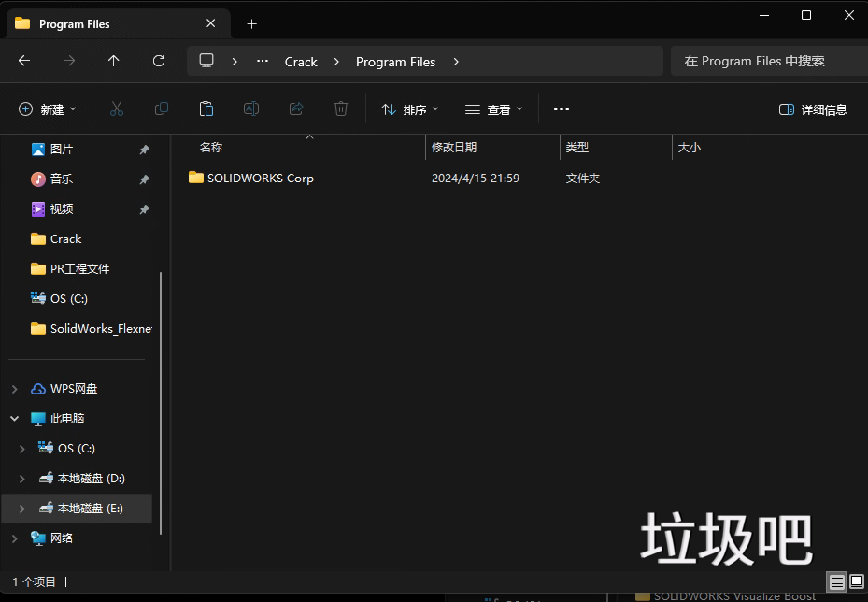
Task: Click the Share icon on the toolbar
Action: point(295,108)
